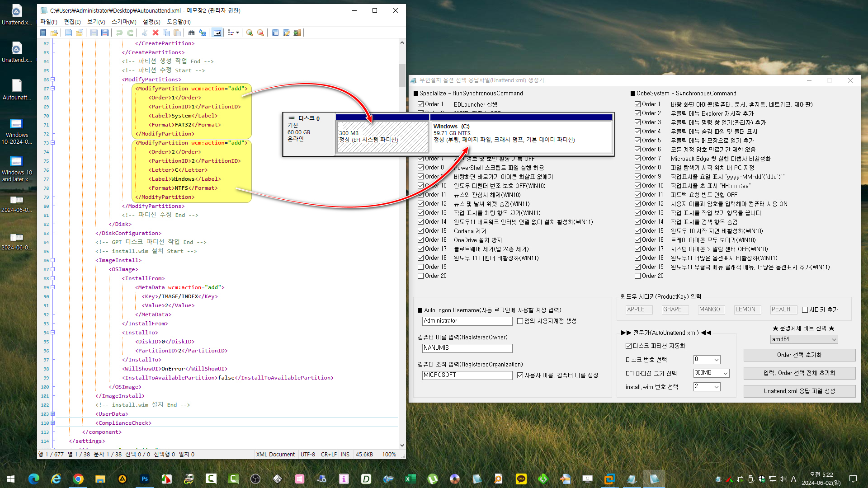
Task: Check the empty Specialize Order 19 box
Action: [x=421, y=267]
